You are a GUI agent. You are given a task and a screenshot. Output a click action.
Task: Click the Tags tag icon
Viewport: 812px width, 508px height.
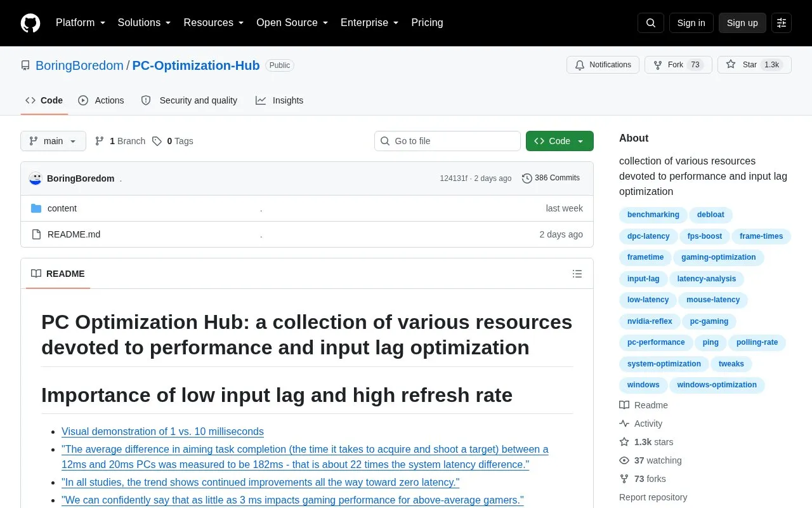click(x=157, y=141)
